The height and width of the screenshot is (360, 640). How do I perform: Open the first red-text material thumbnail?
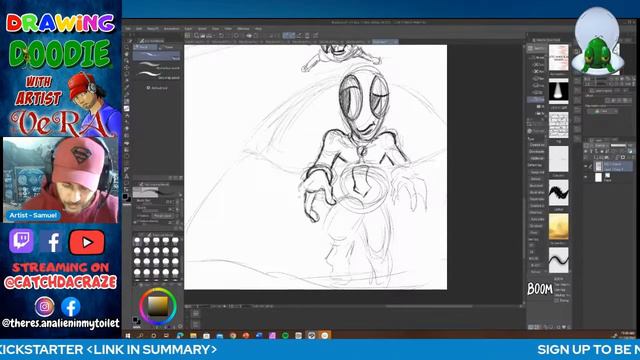click(x=558, y=58)
